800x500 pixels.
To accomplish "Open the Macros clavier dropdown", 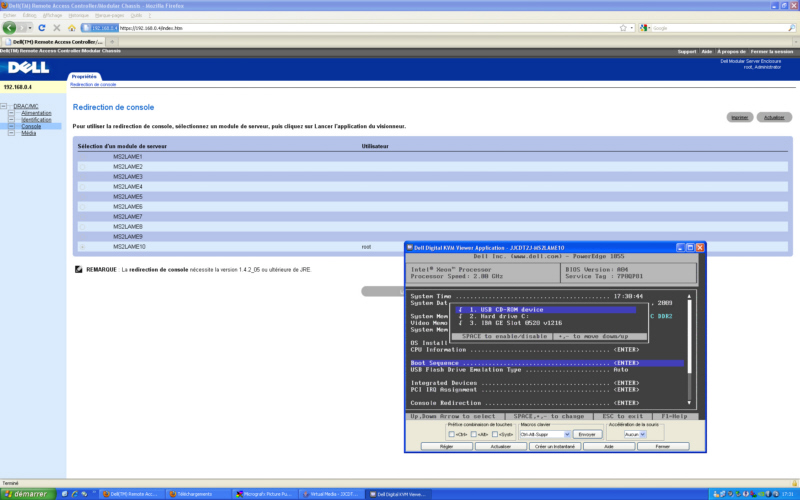I will coord(567,434).
